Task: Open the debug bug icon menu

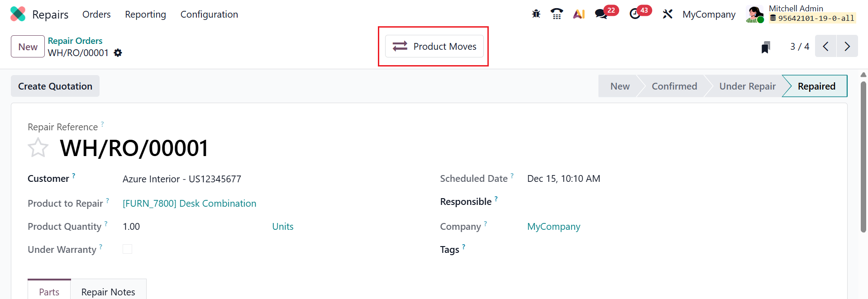Action: click(x=536, y=14)
